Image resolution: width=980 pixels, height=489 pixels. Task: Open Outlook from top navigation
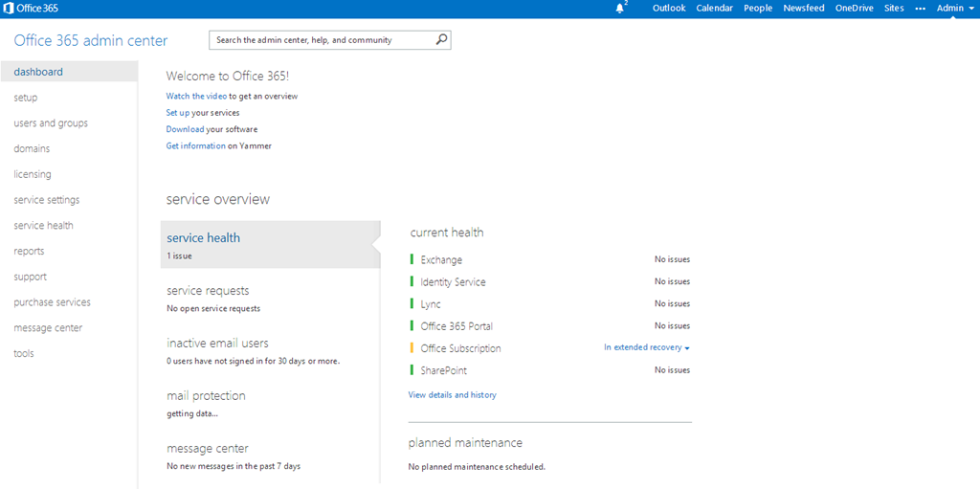tap(669, 8)
